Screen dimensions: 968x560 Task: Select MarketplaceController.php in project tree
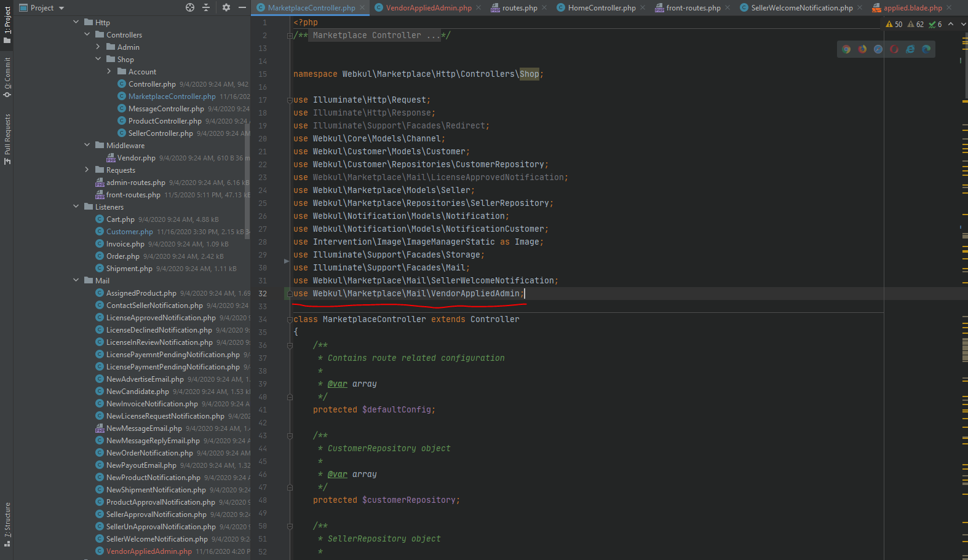[172, 97]
